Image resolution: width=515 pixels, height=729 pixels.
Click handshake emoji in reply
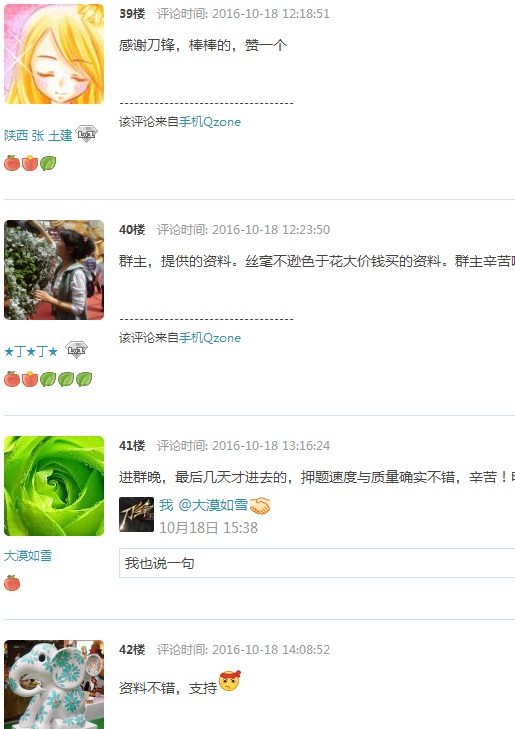point(260,506)
